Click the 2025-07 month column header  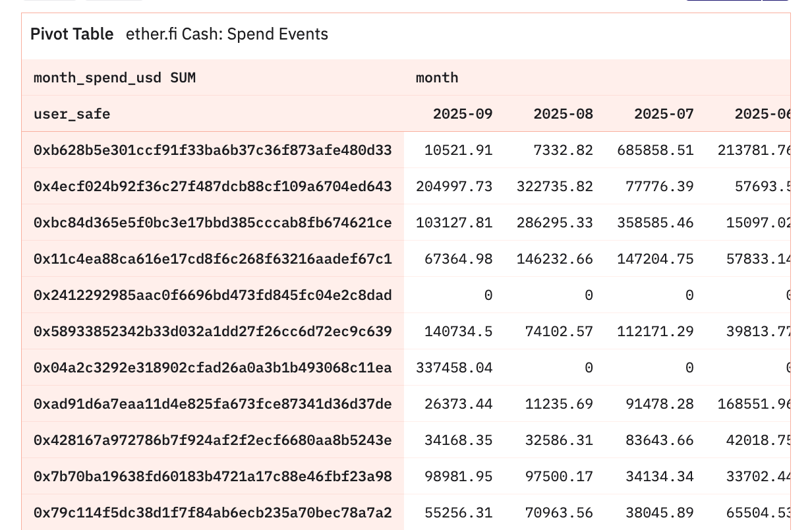(664, 114)
